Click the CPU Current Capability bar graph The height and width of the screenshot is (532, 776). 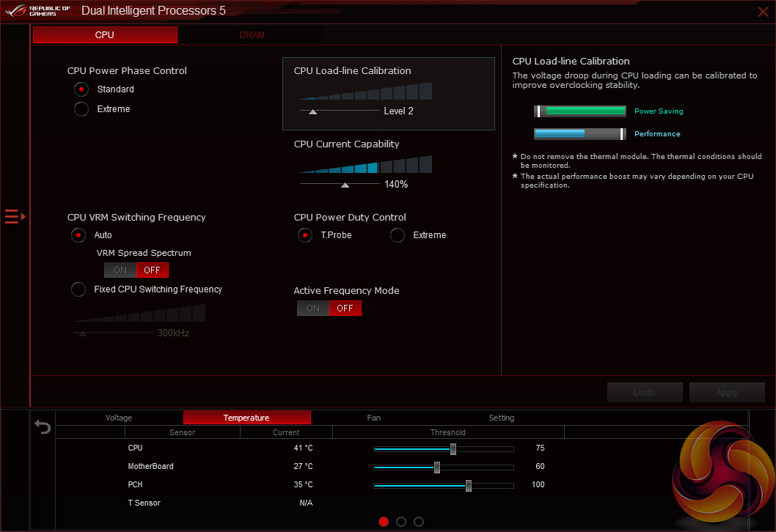(365, 164)
